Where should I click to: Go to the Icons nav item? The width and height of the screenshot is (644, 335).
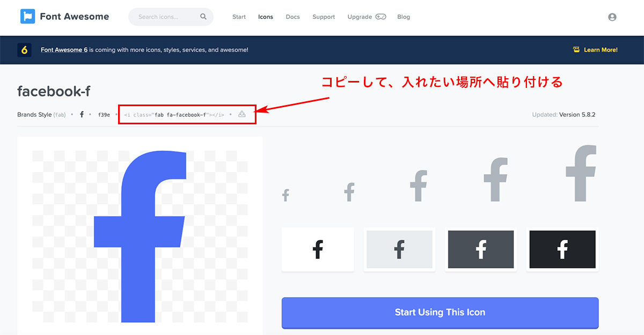coord(266,17)
